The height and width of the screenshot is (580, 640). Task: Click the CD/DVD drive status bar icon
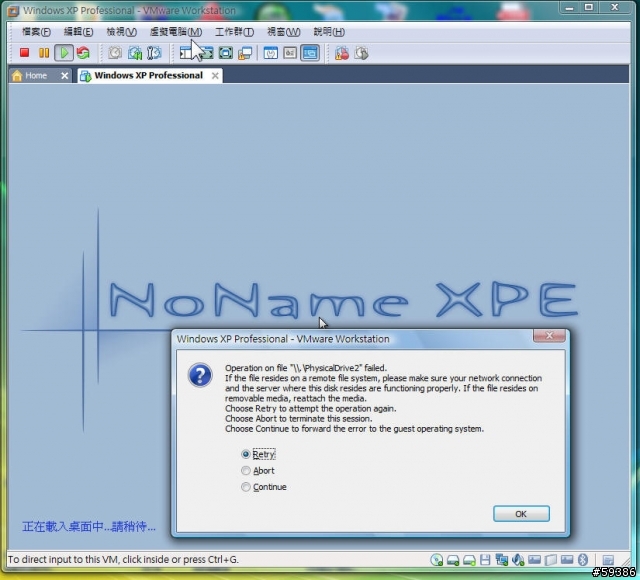click(437, 560)
